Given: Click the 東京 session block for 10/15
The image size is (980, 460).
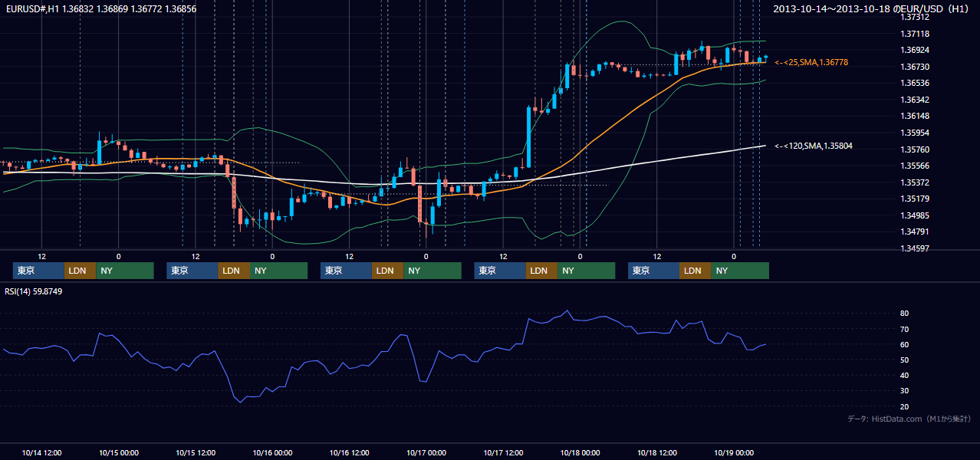Looking at the screenshot, I should click(x=192, y=271).
